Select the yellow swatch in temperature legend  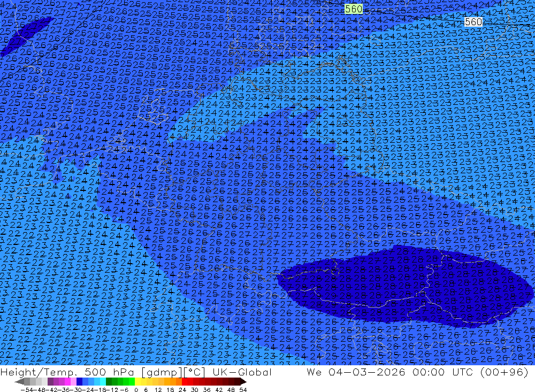138,381
